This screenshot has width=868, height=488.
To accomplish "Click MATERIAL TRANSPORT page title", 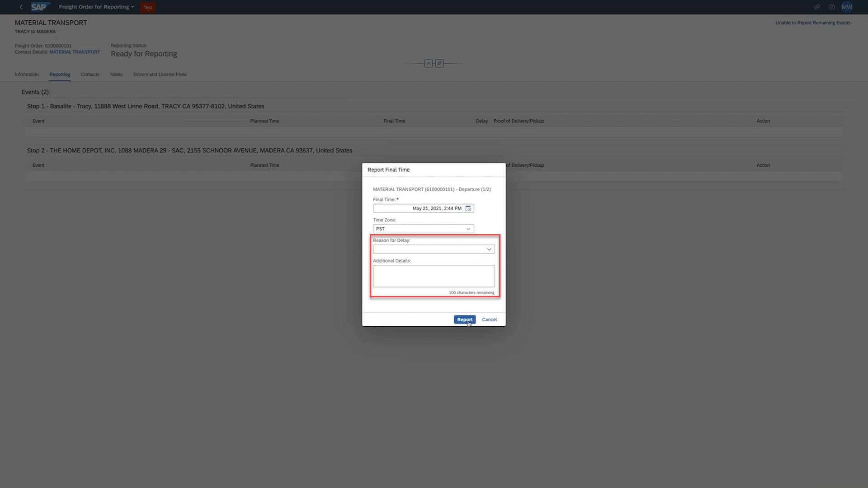I will pos(51,23).
